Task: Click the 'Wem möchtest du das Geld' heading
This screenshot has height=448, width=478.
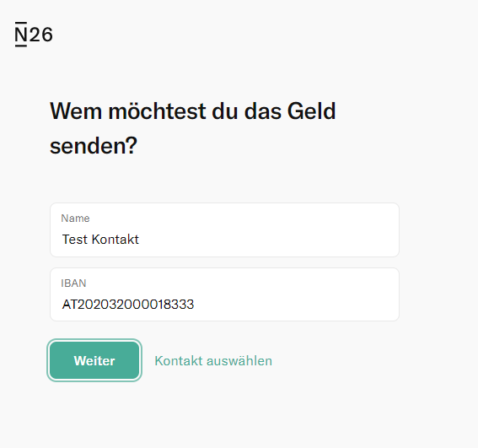Action: pos(193,111)
